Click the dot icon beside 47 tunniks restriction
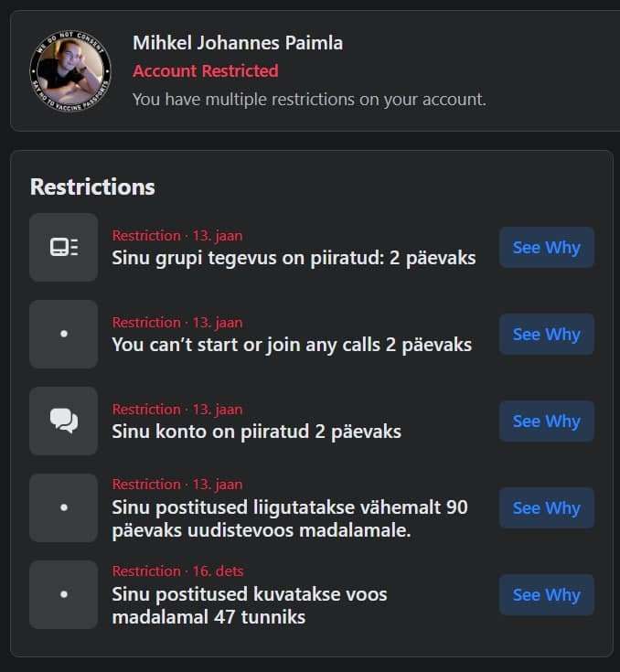The image size is (620, 672). pos(63,594)
